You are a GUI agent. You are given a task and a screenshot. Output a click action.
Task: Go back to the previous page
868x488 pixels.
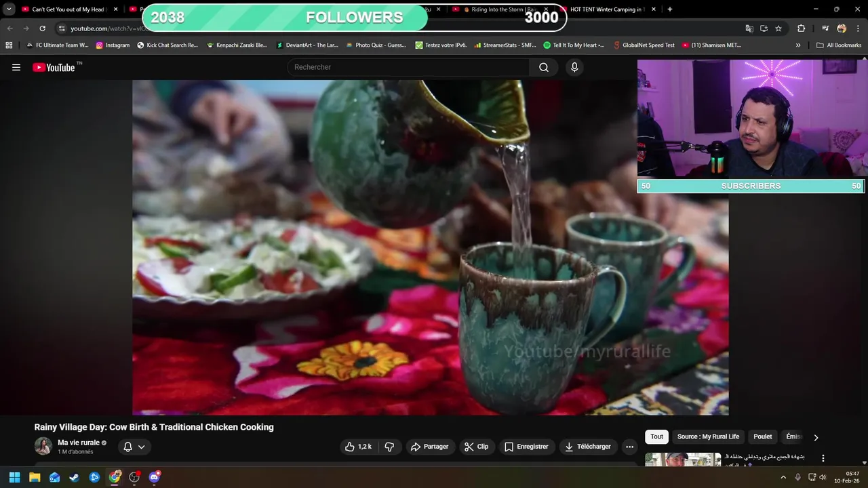tap(9, 28)
